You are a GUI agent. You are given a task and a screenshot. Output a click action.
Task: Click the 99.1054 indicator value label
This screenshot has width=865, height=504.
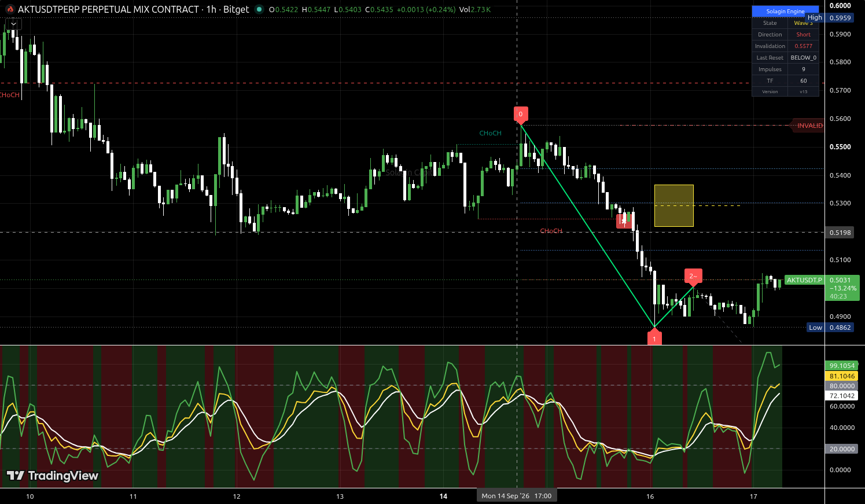pos(842,366)
